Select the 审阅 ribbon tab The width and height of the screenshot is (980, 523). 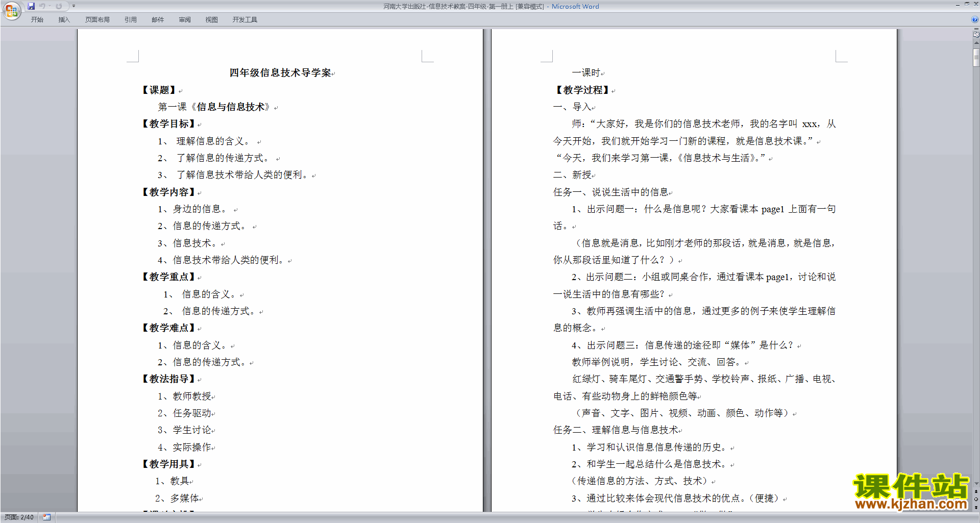[x=185, y=20]
